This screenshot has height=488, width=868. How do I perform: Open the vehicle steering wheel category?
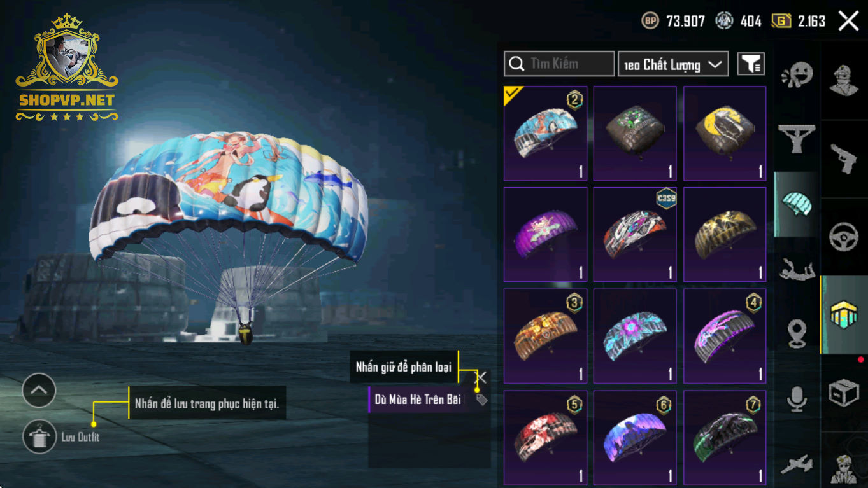point(844,237)
